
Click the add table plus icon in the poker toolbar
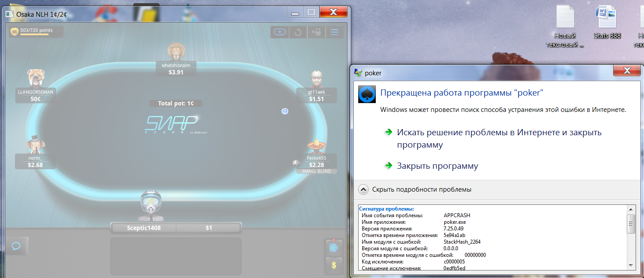tap(280, 32)
